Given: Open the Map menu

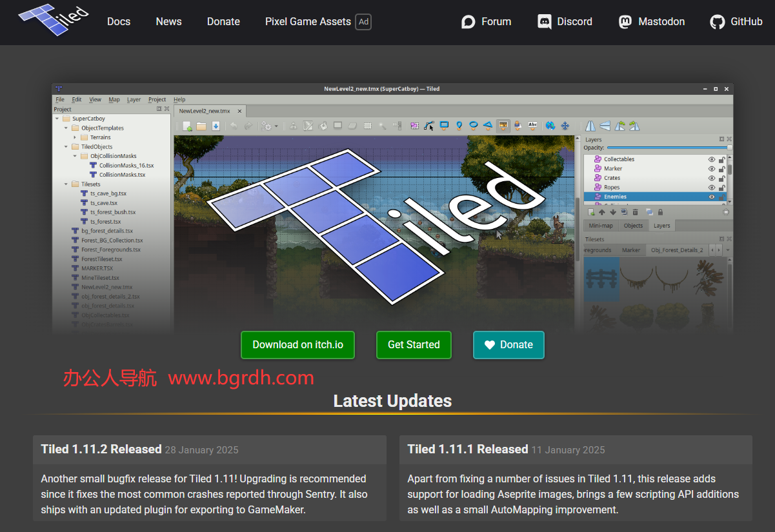Looking at the screenshot, I should [x=114, y=99].
